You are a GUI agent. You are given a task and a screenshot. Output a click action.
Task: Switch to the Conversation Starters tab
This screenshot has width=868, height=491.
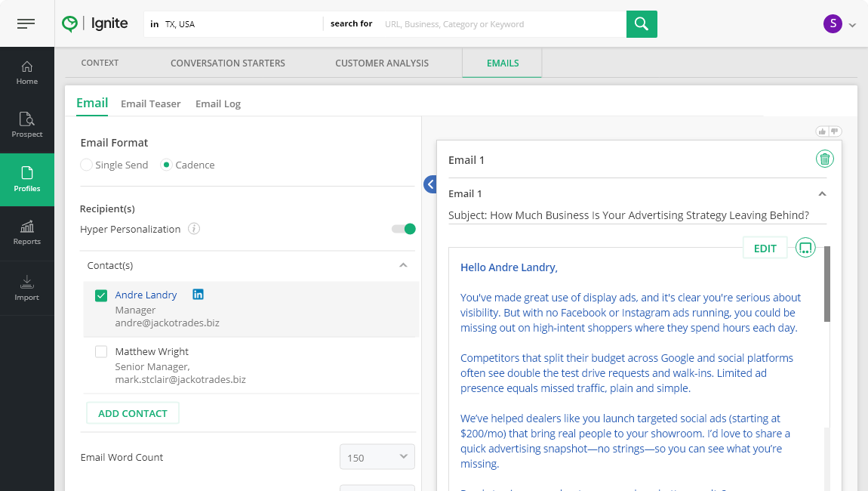click(x=228, y=63)
